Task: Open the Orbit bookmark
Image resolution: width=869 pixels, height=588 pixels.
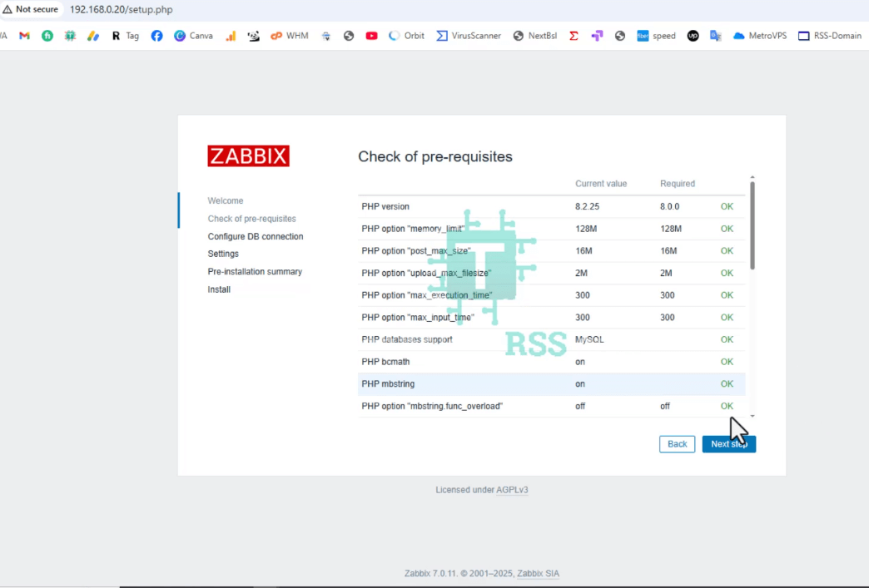Action: point(406,36)
